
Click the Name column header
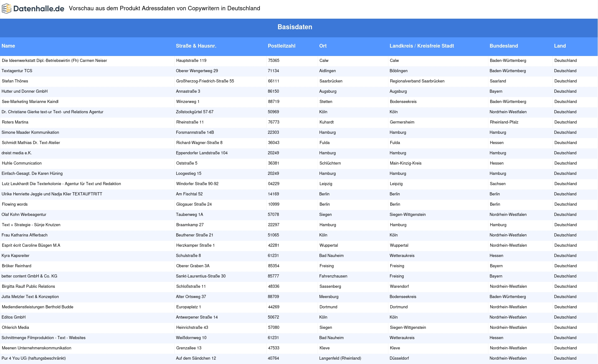click(8, 46)
